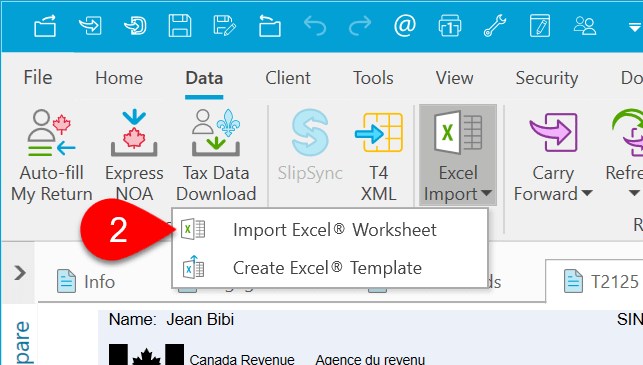
Task: Click the Redo arrow icon
Action: pyautogui.click(x=360, y=26)
